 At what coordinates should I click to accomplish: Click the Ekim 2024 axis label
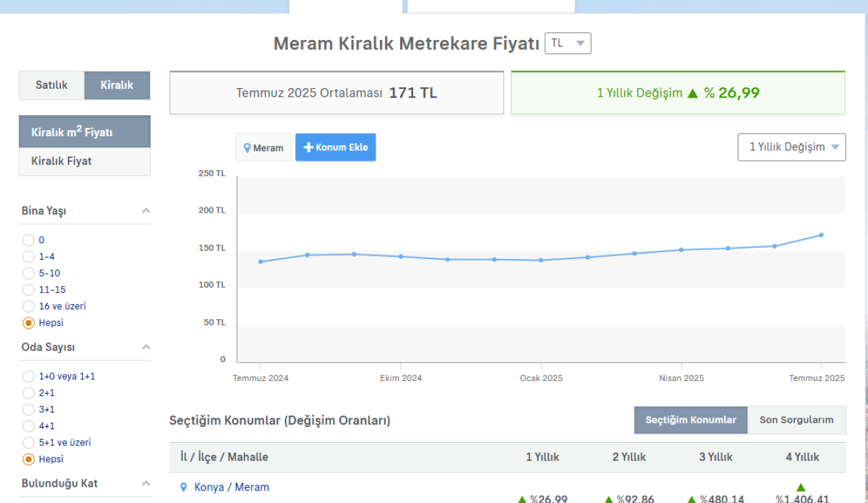[x=401, y=378]
